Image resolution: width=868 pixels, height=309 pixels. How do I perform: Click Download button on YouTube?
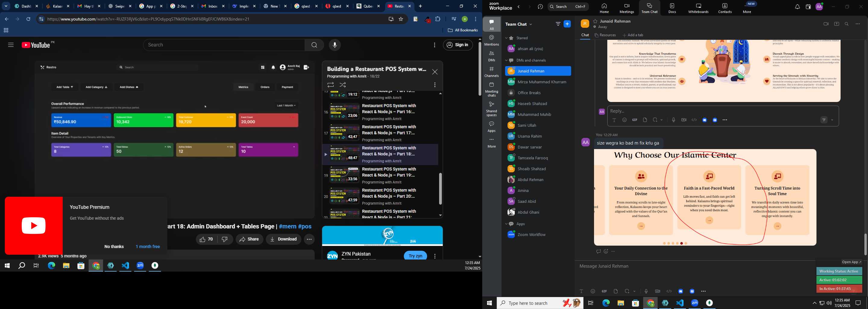(x=283, y=239)
